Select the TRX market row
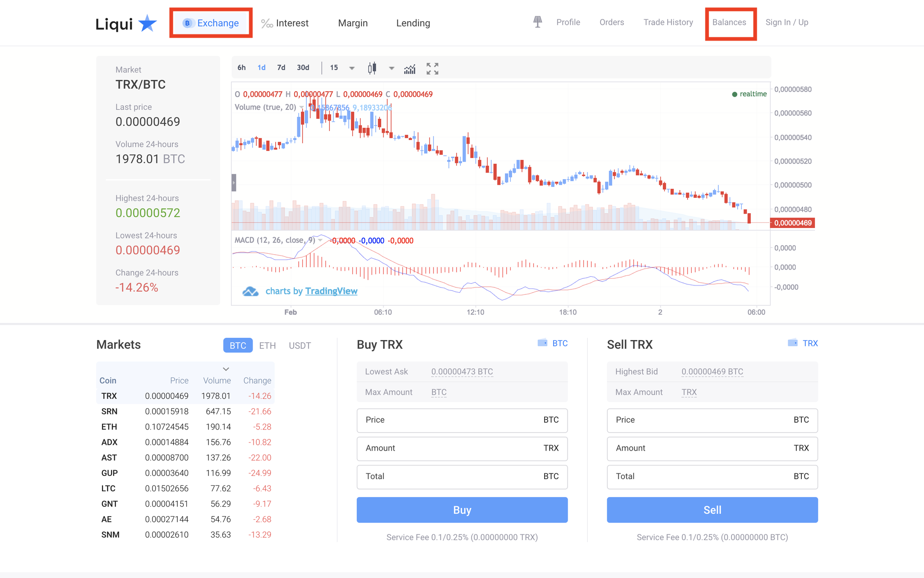 185,396
